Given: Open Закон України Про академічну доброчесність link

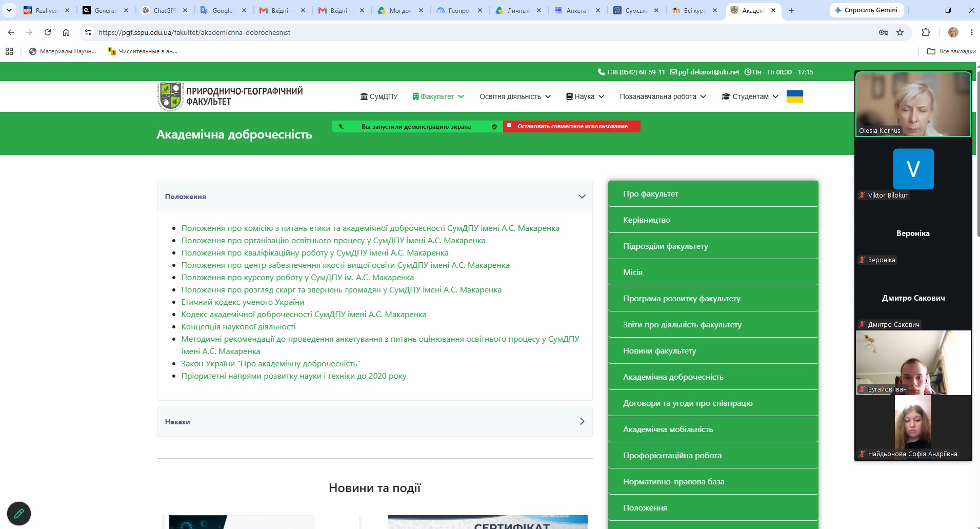Looking at the screenshot, I should pyautogui.click(x=271, y=363).
